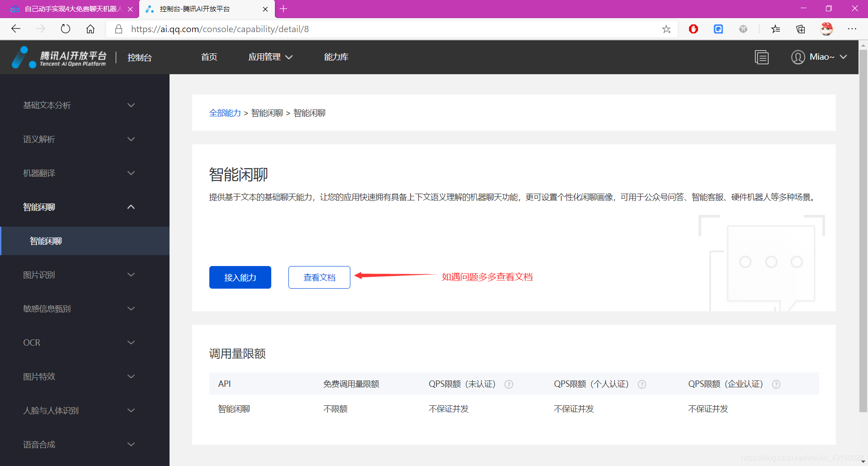
Task: Open the 应用管理 dropdown menu
Action: click(x=270, y=57)
